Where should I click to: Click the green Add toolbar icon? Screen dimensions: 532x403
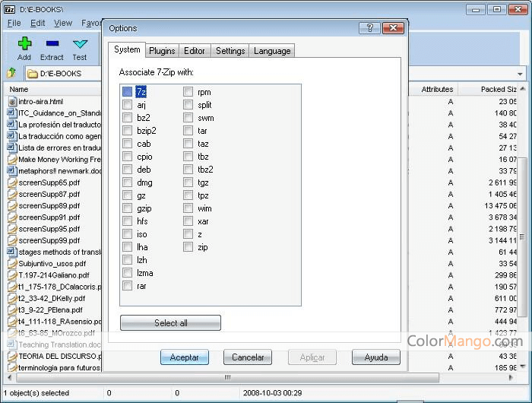[x=24, y=44]
